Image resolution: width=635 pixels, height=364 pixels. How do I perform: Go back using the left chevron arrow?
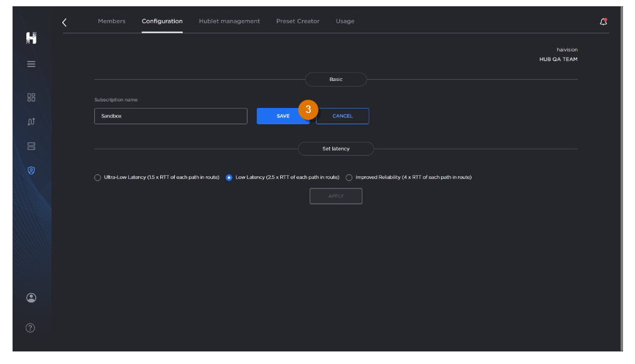[64, 22]
